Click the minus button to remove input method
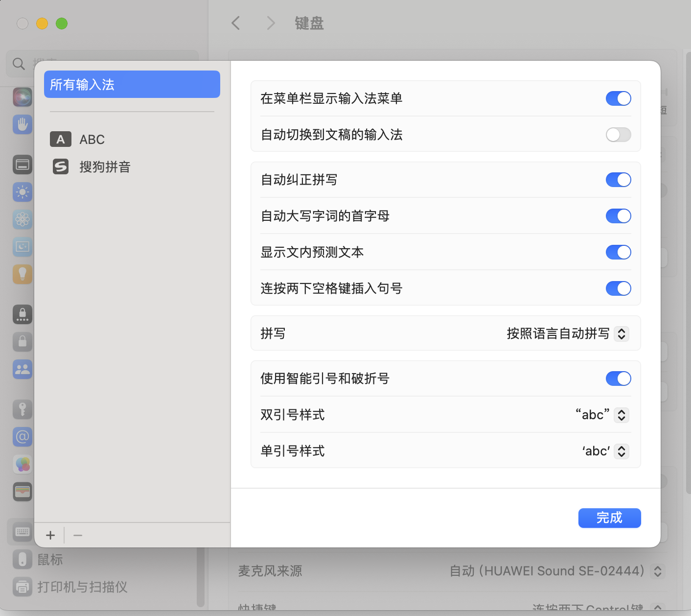This screenshot has width=691, height=616. pos(78,535)
